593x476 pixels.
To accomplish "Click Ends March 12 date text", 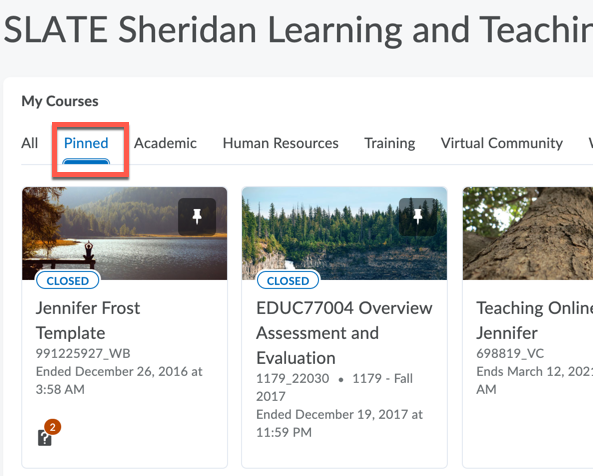I will (x=534, y=380).
